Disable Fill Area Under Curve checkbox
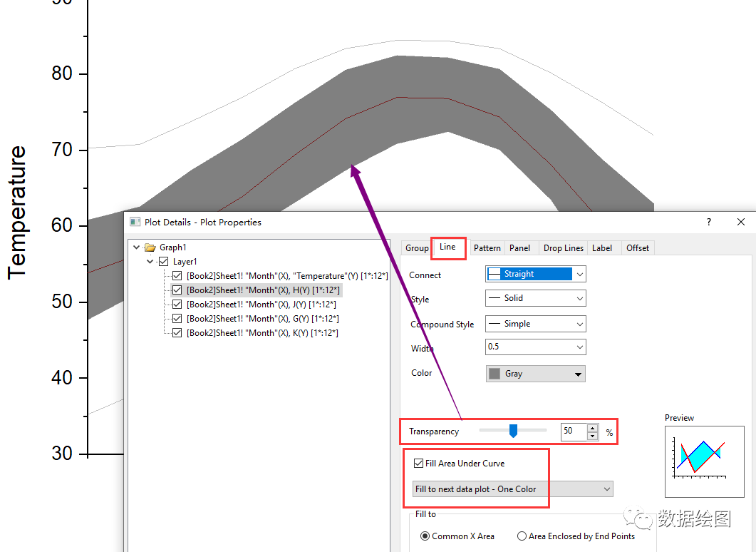This screenshot has width=756, height=552. point(418,464)
